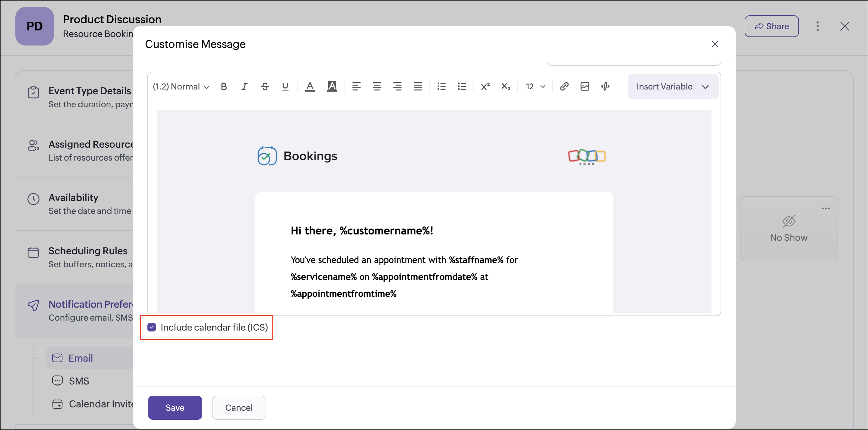Open the font size 12 dropdown
The image size is (868, 430).
click(535, 86)
